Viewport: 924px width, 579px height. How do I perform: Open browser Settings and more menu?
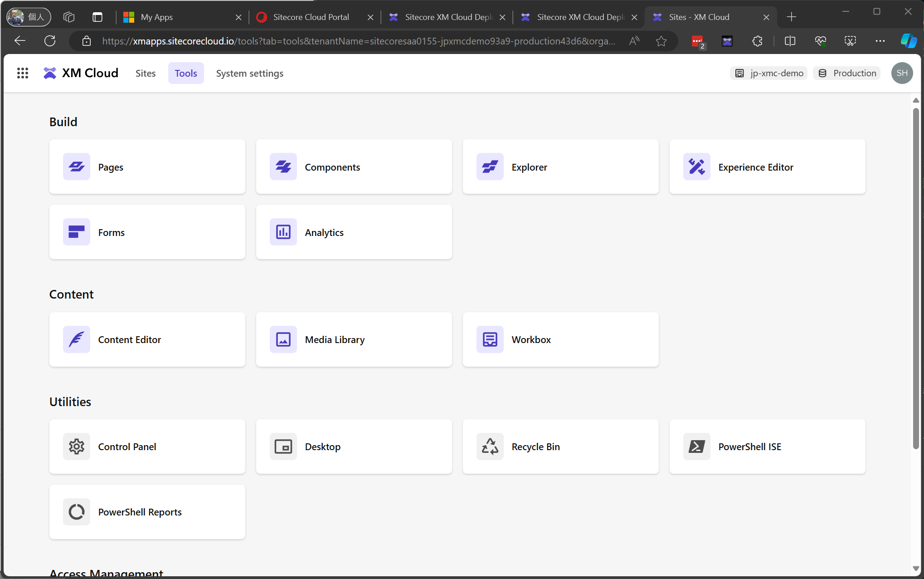click(880, 41)
